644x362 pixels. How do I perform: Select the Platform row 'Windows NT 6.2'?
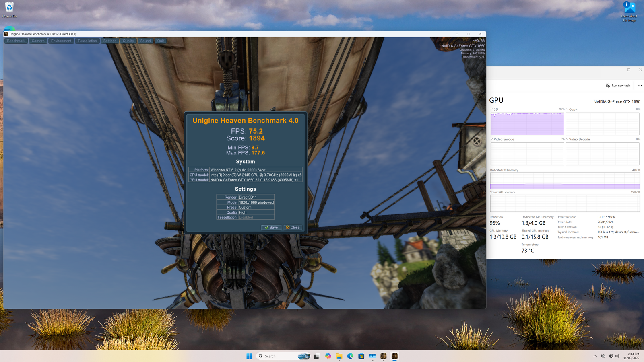(246, 170)
